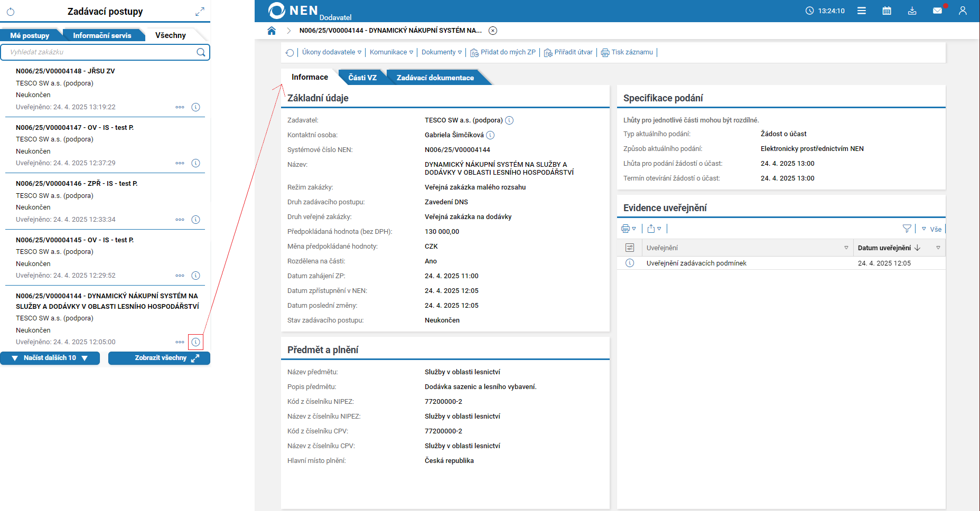980x511 pixels.
Task: Show info about Gabriela Šimčíková
Action: (490, 135)
